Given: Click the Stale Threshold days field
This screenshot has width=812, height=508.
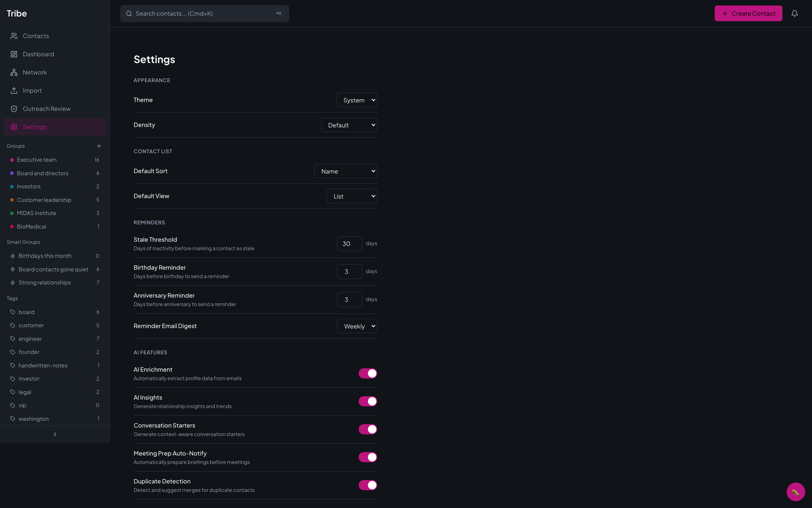Looking at the screenshot, I should (x=349, y=243).
